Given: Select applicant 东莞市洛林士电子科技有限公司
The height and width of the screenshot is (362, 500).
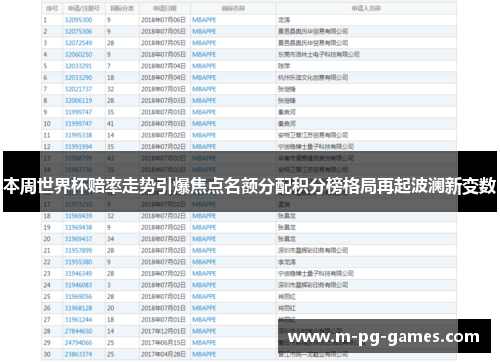Looking at the screenshot, I should (x=319, y=54).
